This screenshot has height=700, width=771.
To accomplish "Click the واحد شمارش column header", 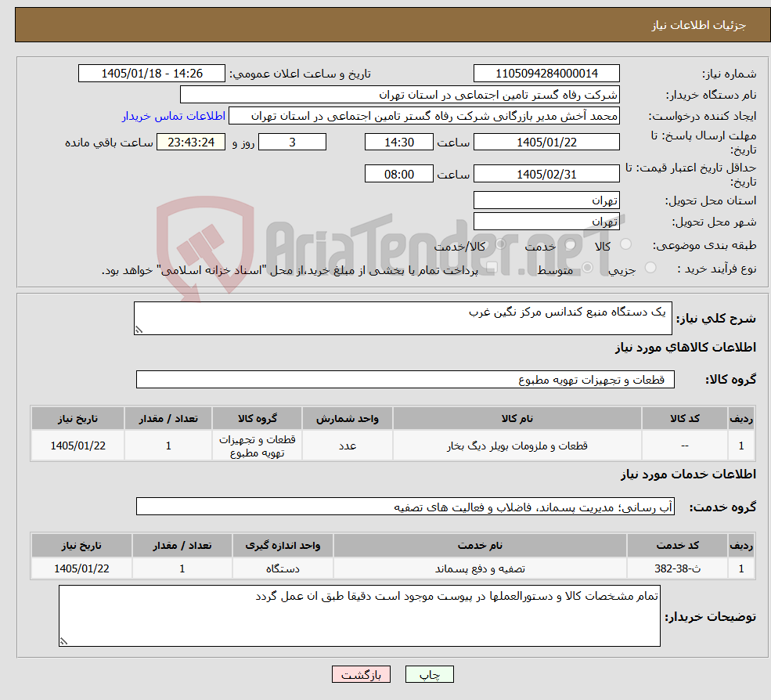I will tap(348, 419).
